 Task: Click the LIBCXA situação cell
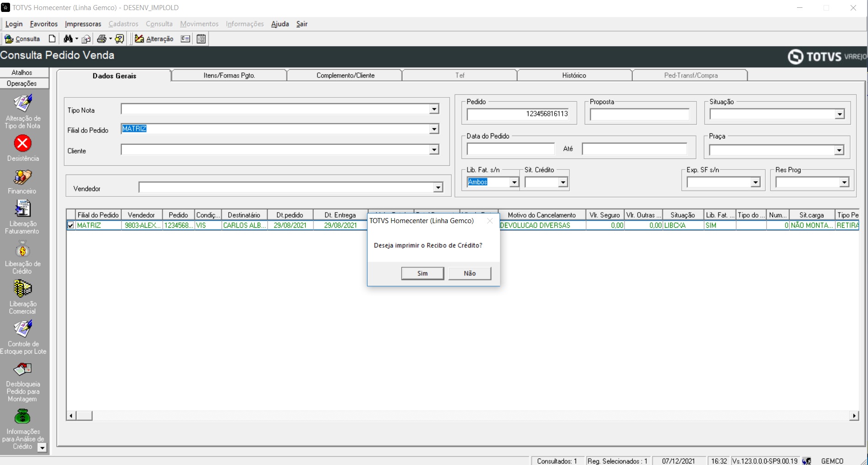(683, 225)
